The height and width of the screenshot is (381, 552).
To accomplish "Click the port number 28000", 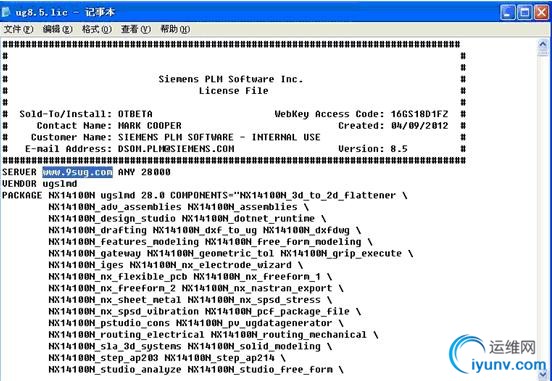I will point(156,172).
